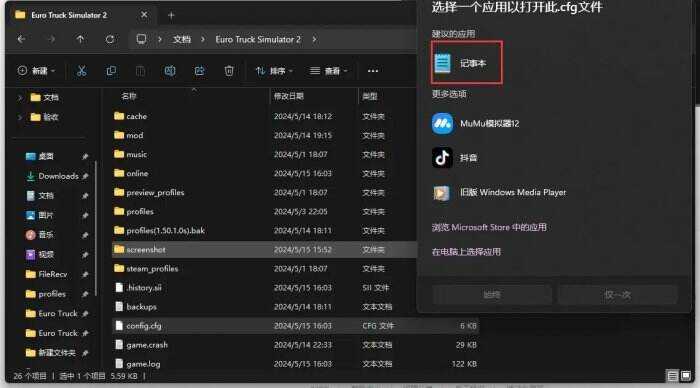Click the Cut scissors icon in the toolbar
This screenshot has width=700, height=388.
tap(82, 71)
